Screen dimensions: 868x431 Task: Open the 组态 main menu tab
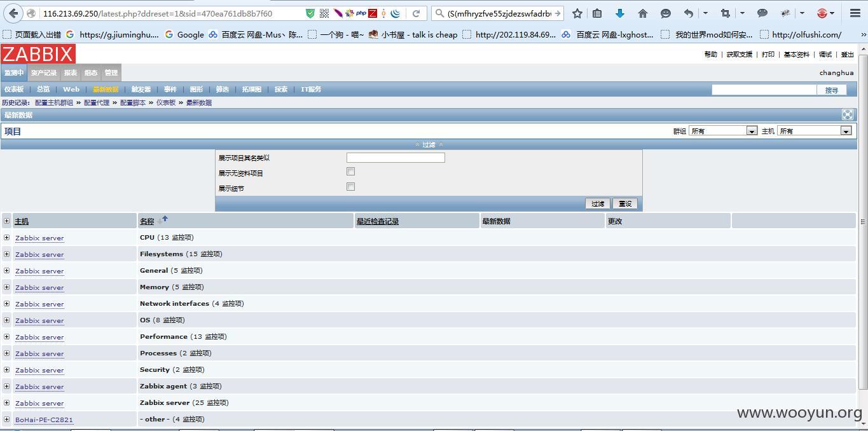[91, 73]
